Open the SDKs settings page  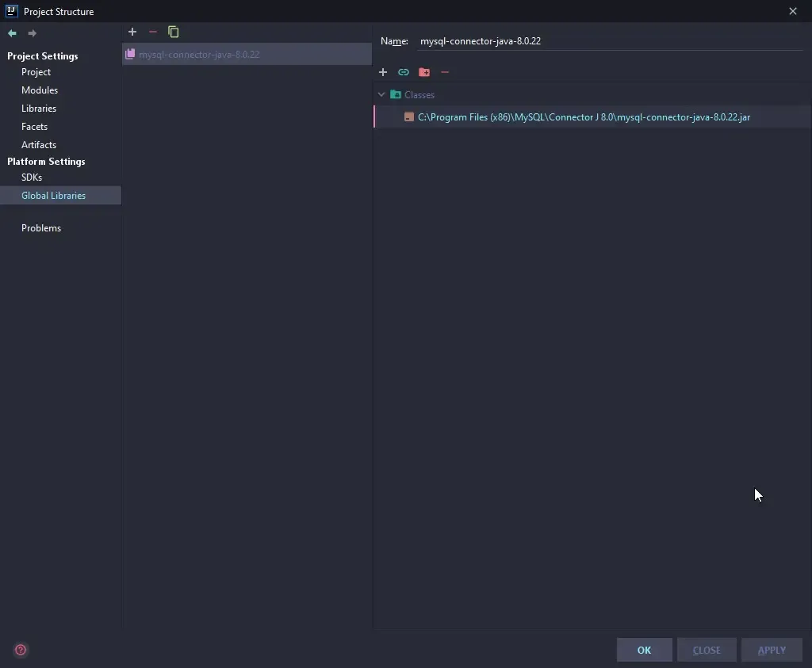[32, 177]
